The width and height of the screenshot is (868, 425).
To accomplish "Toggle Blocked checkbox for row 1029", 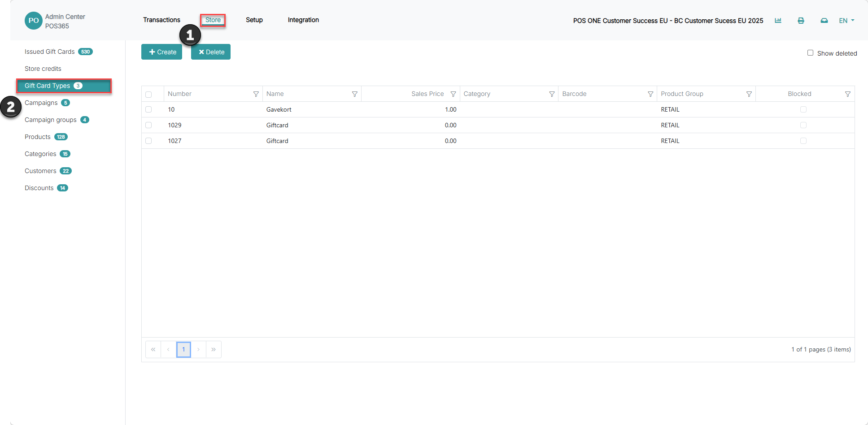I will (803, 125).
